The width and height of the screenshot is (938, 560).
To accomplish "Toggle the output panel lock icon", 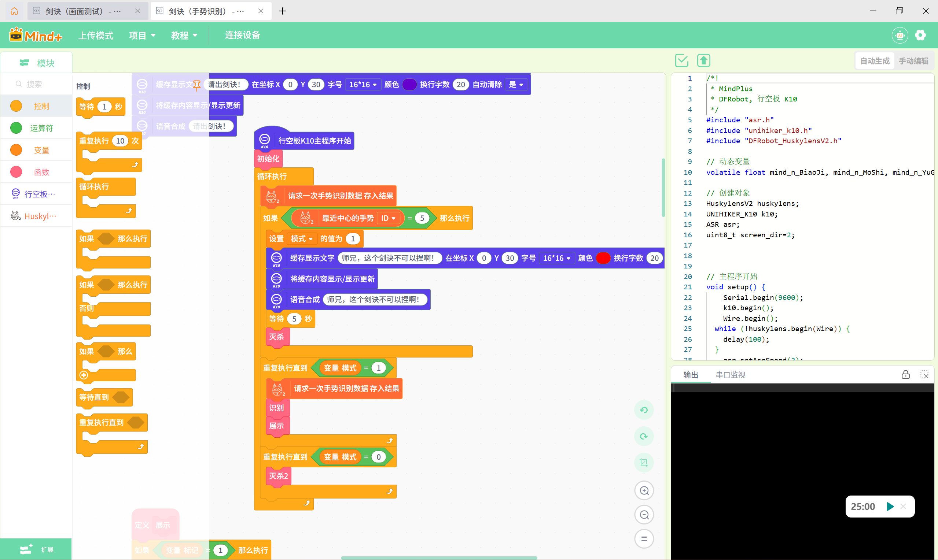I will tap(905, 375).
